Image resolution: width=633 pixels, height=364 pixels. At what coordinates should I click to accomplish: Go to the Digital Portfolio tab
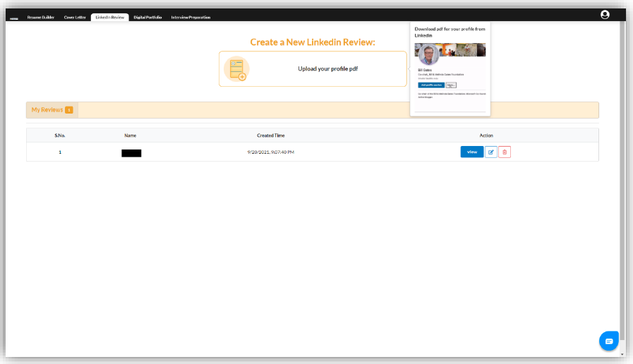pos(147,17)
